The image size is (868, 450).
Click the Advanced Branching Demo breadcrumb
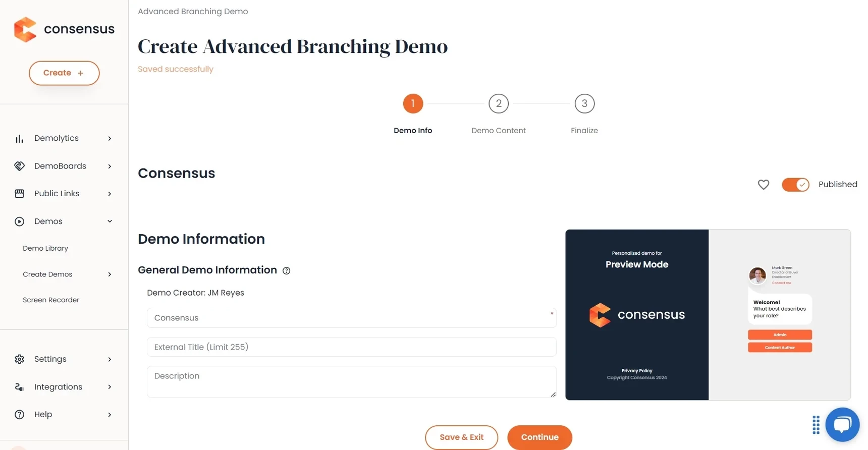pos(193,12)
